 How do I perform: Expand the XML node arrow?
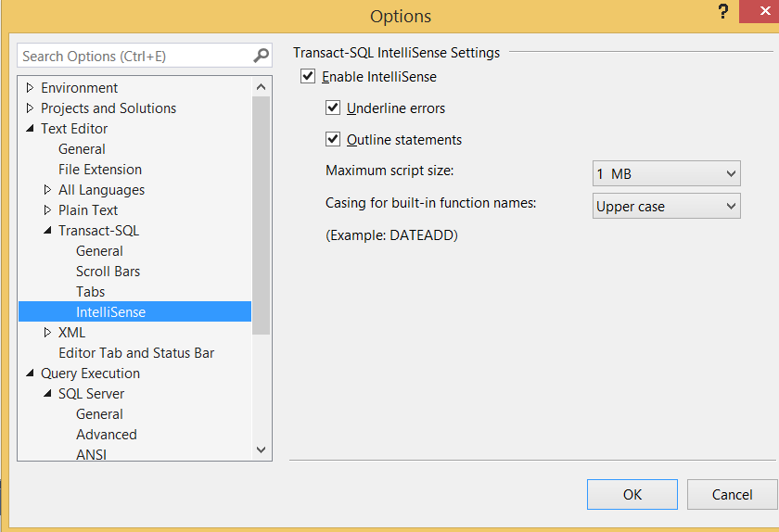pos(47,333)
